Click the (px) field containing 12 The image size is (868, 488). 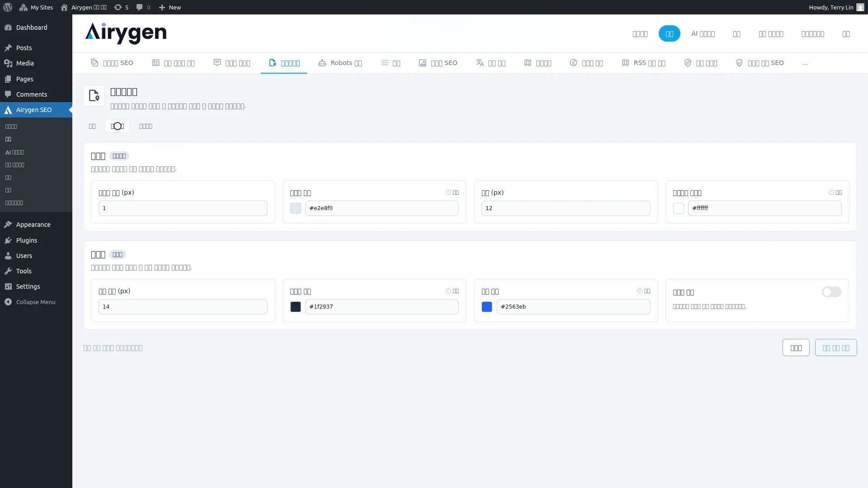(x=566, y=208)
